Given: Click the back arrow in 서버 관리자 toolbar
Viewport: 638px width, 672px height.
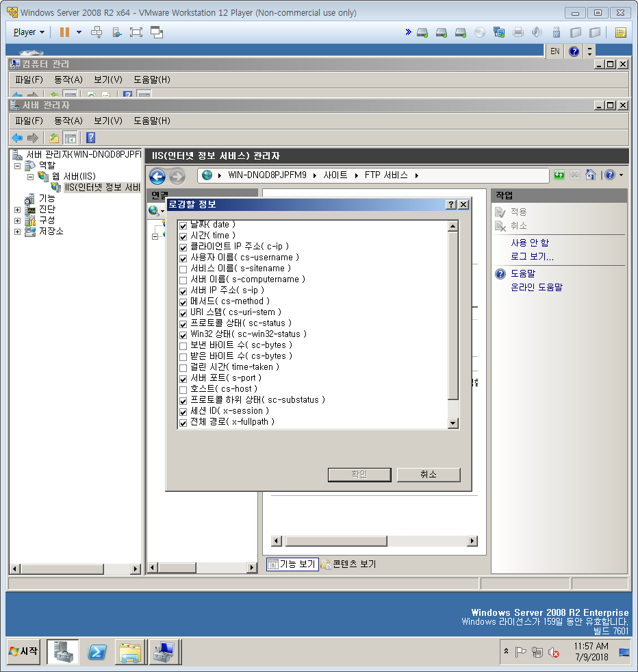Looking at the screenshot, I should tap(17, 138).
